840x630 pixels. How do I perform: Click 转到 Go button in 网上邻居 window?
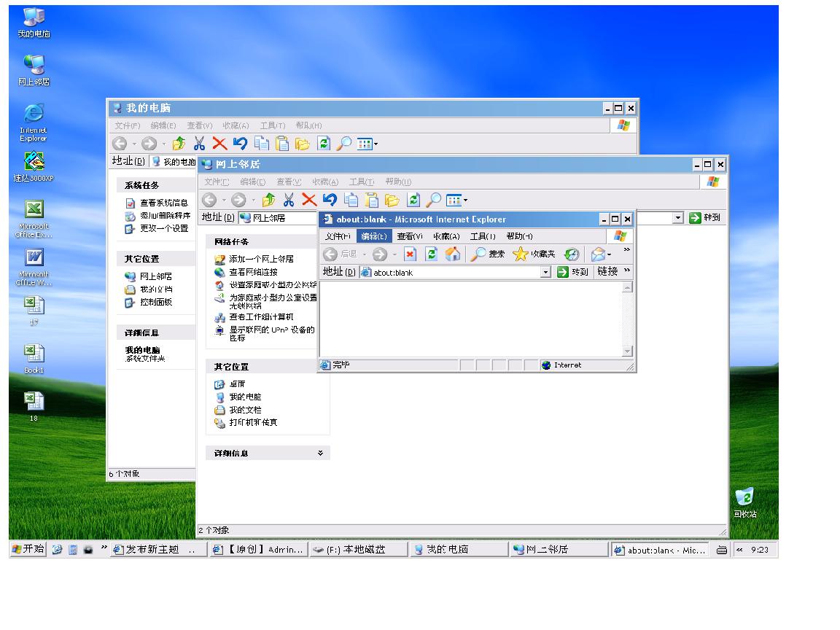704,217
